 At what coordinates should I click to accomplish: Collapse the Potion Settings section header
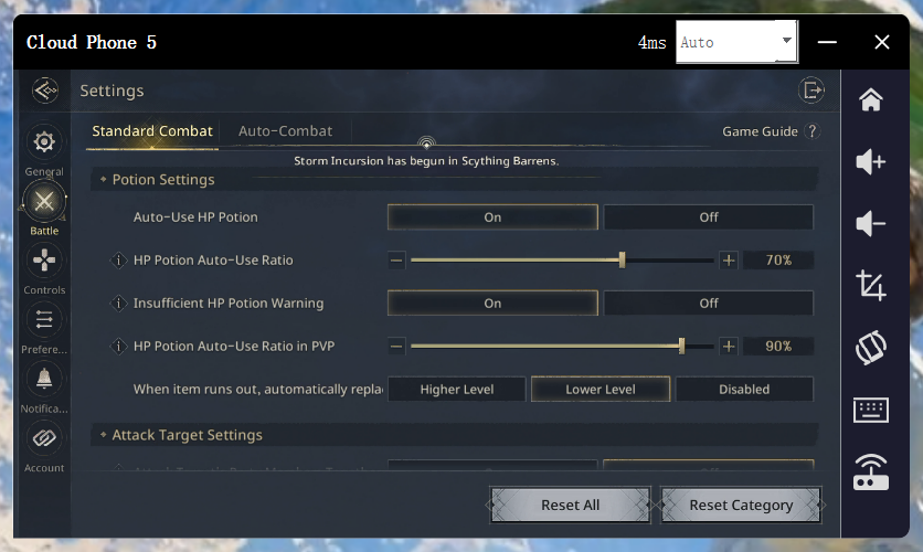(453, 179)
